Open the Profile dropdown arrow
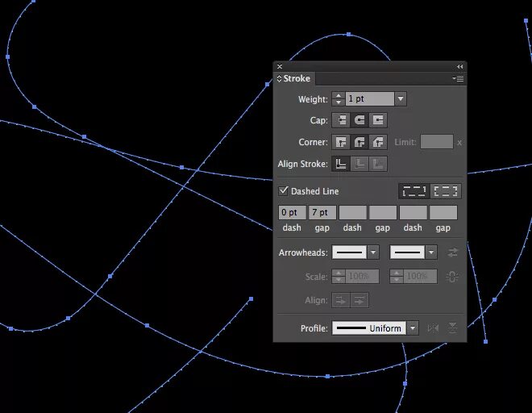The height and width of the screenshot is (413, 532). click(413, 328)
